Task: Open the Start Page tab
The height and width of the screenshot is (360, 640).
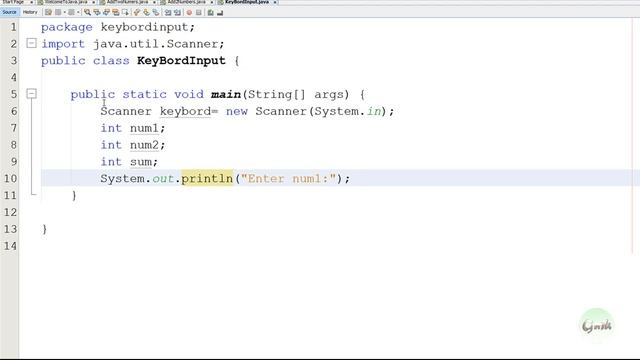Action: 13,2
